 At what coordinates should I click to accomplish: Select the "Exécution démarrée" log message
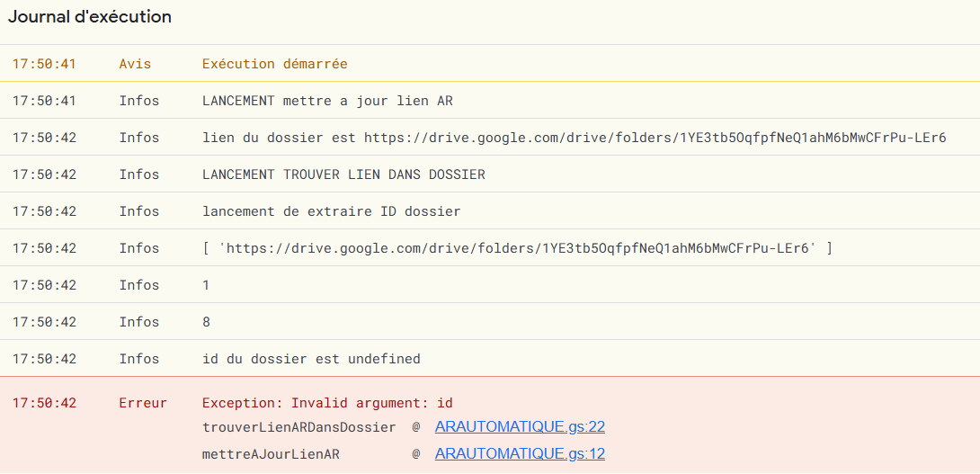click(x=274, y=64)
